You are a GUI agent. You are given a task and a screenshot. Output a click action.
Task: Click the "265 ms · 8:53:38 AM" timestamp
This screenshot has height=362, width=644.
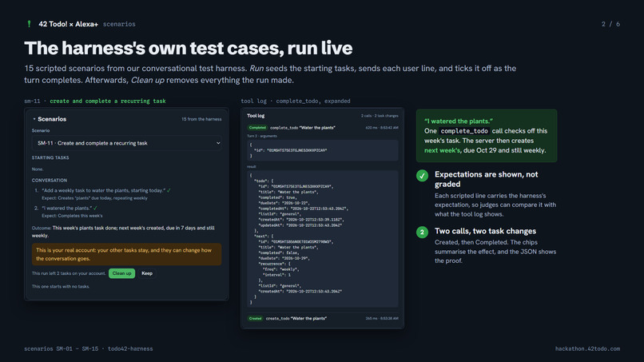tap(382, 318)
